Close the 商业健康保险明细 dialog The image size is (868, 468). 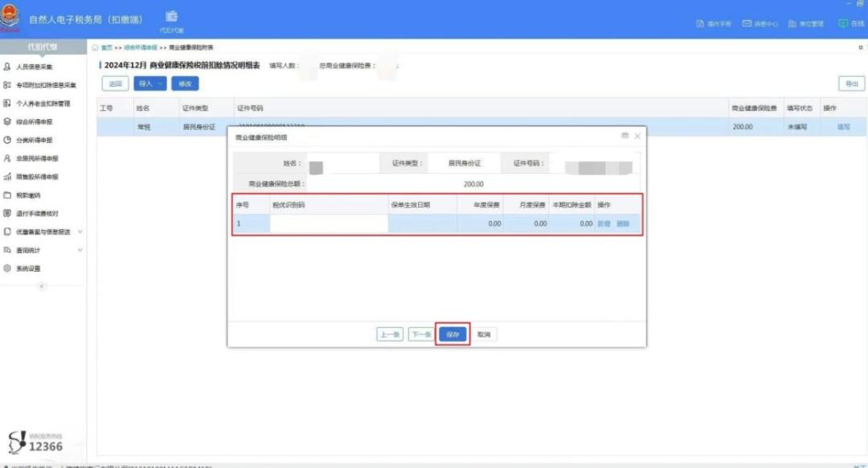[637, 137]
